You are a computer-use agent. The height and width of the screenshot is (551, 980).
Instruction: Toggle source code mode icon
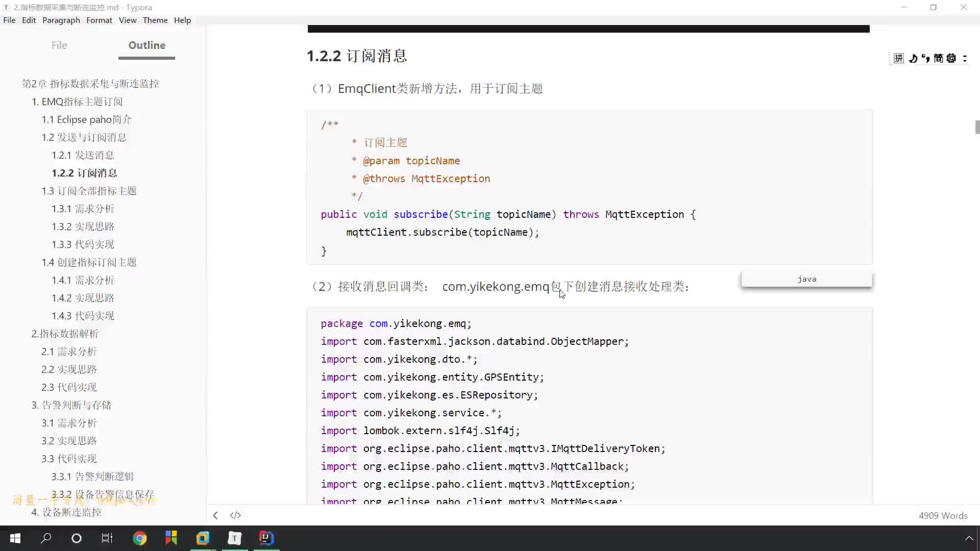point(235,515)
